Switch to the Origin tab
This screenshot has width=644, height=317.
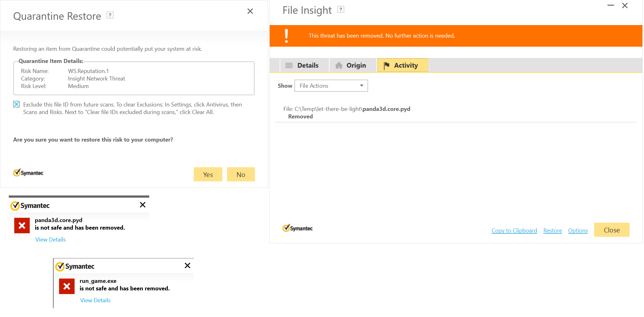(x=353, y=65)
